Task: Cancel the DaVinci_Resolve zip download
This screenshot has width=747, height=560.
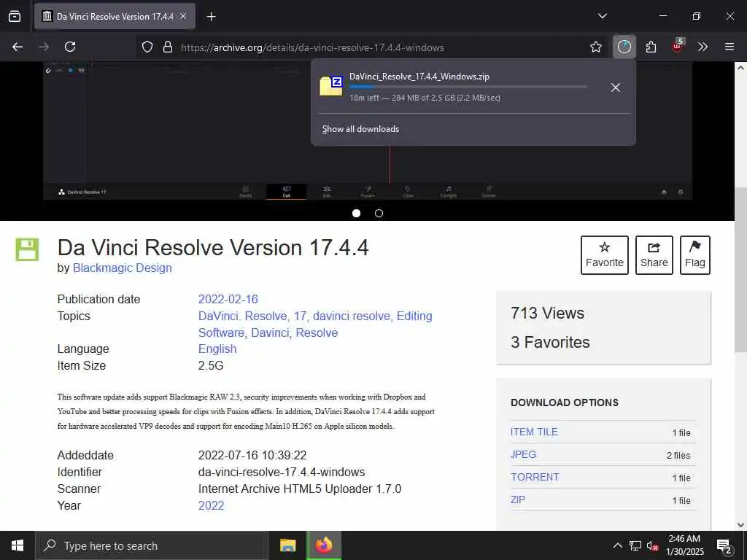Action: point(615,87)
